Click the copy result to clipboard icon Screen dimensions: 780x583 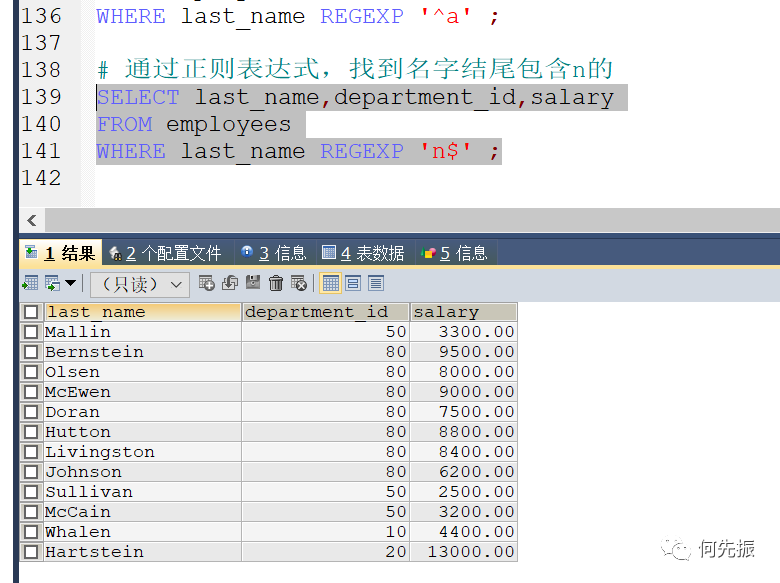pos(53,284)
